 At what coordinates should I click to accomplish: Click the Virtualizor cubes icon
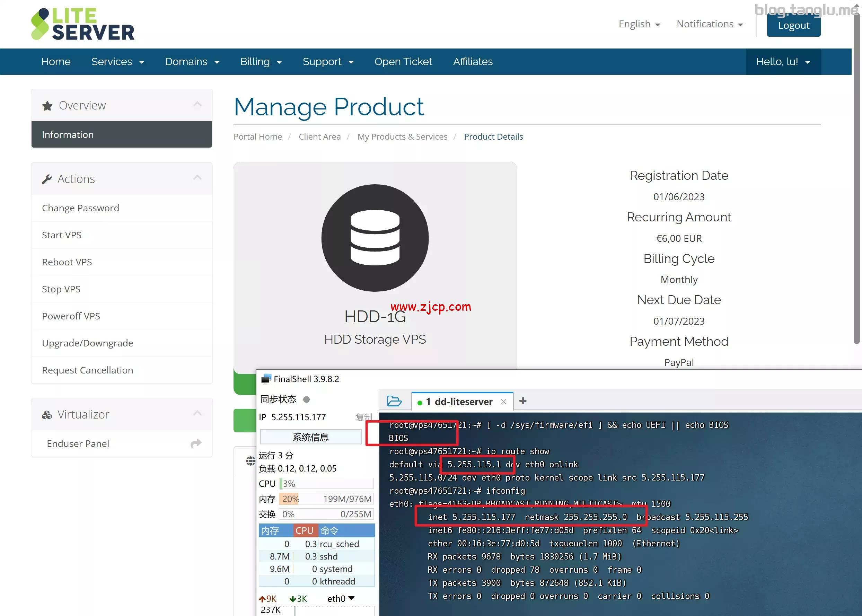click(47, 415)
